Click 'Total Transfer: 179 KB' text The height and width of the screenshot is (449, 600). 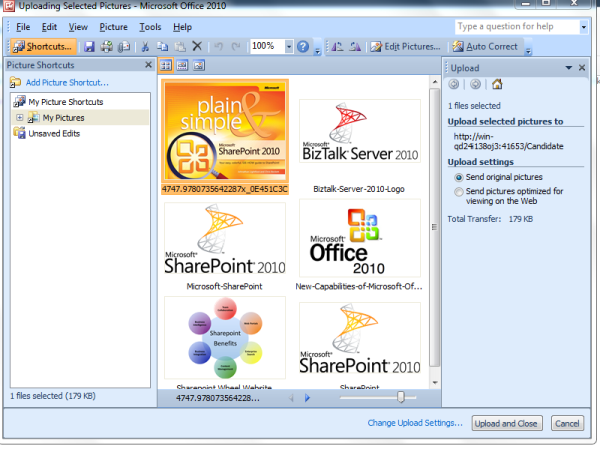click(x=490, y=219)
